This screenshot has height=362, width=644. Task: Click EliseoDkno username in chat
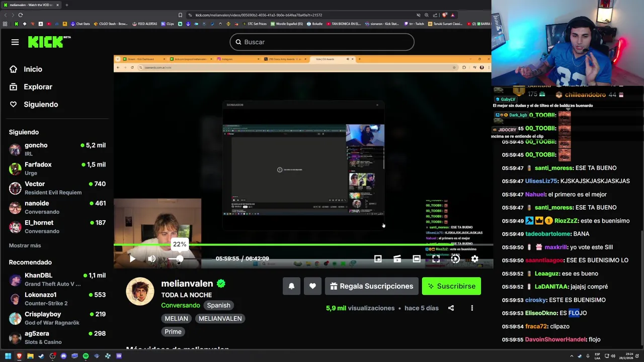541,313
